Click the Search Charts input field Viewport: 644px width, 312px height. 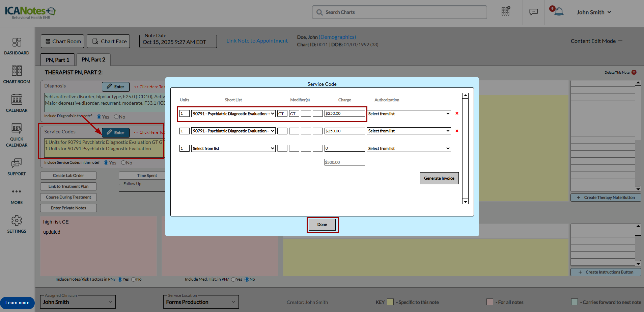click(x=399, y=12)
